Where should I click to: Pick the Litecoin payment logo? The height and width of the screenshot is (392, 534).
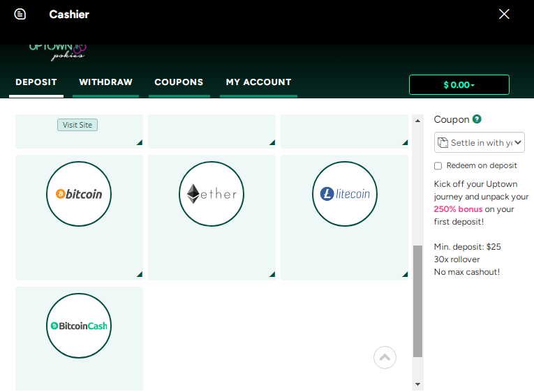click(344, 194)
